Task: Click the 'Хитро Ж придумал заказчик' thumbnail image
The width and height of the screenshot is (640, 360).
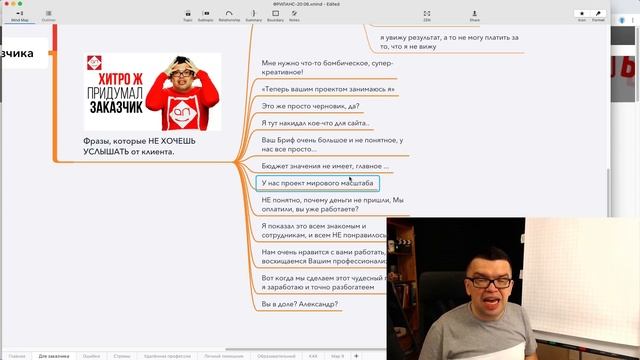Action: click(153, 92)
